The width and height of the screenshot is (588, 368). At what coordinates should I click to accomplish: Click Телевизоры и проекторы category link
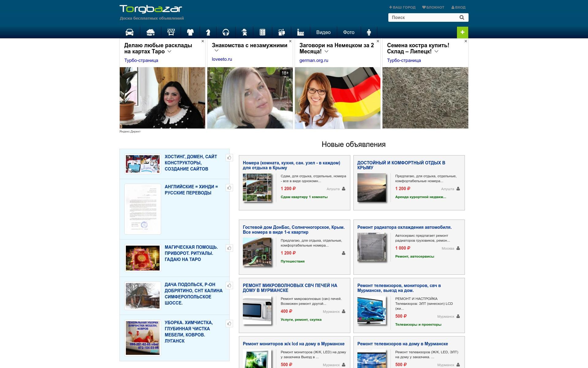[418, 324]
